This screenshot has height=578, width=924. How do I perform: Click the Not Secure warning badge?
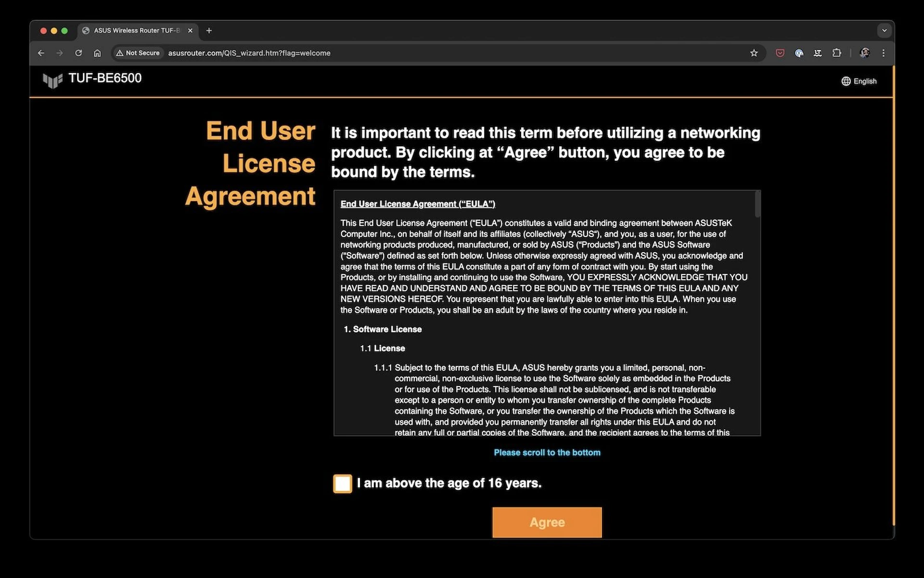coord(138,53)
